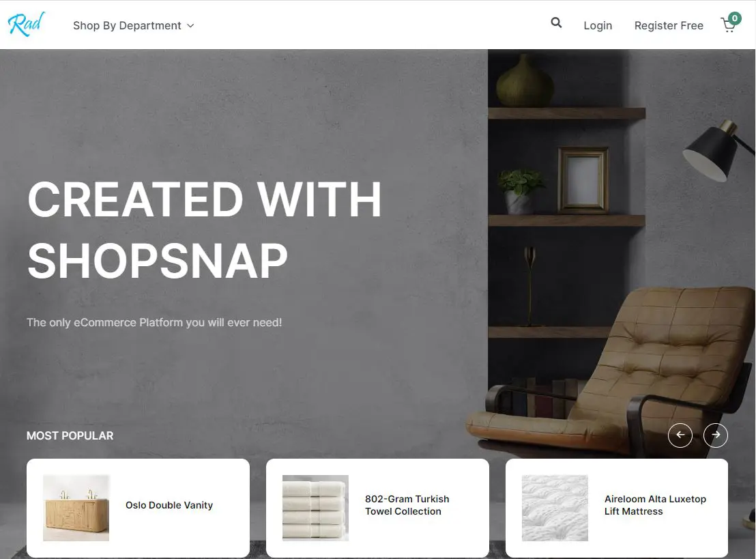756x559 pixels.
Task: Advance popular items with right arrow
Action: [x=716, y=435]
